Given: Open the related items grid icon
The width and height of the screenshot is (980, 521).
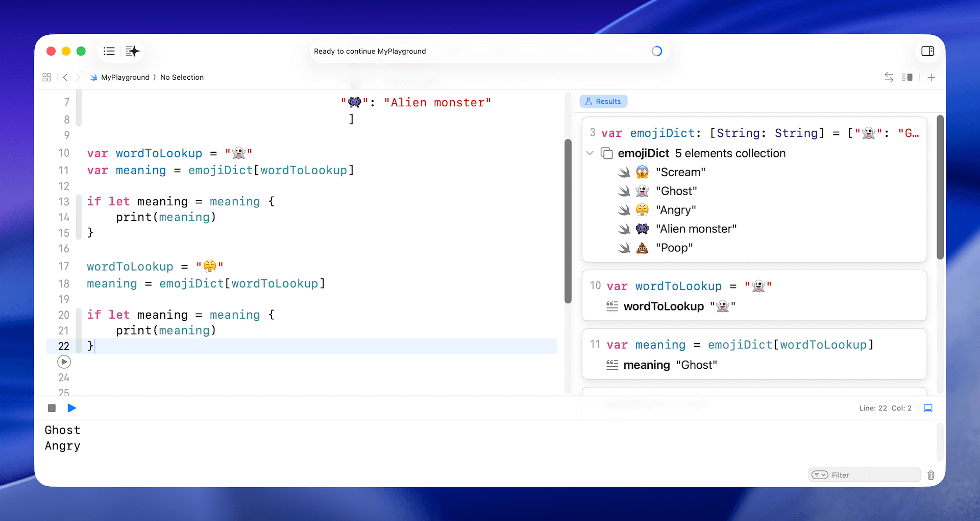Looking at the screenshot, I should coord(47,77).
